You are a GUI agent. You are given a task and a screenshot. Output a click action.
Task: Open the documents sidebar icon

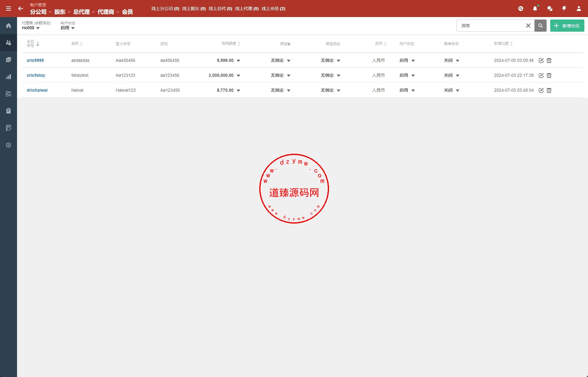9,60
